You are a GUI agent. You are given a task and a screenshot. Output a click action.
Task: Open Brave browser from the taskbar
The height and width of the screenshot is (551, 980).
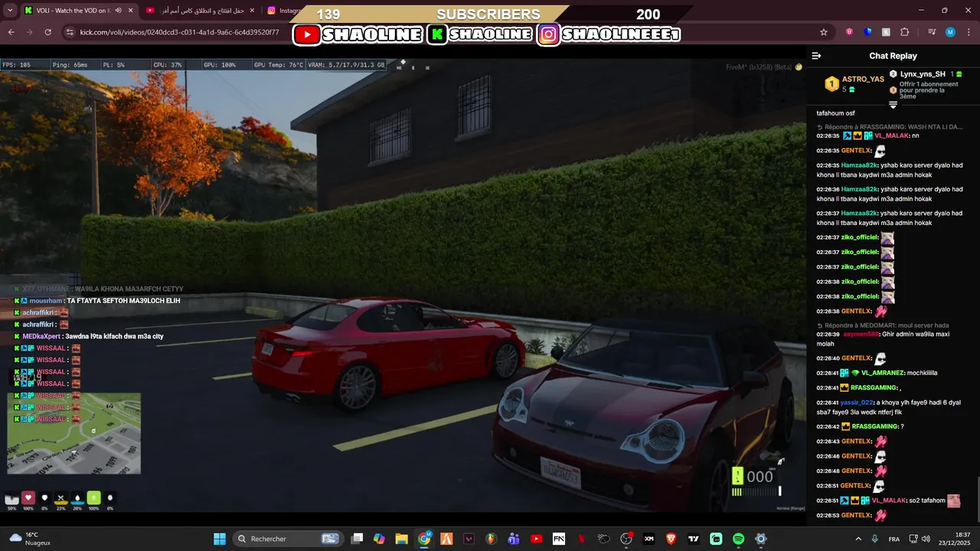(x=671, y=539)
